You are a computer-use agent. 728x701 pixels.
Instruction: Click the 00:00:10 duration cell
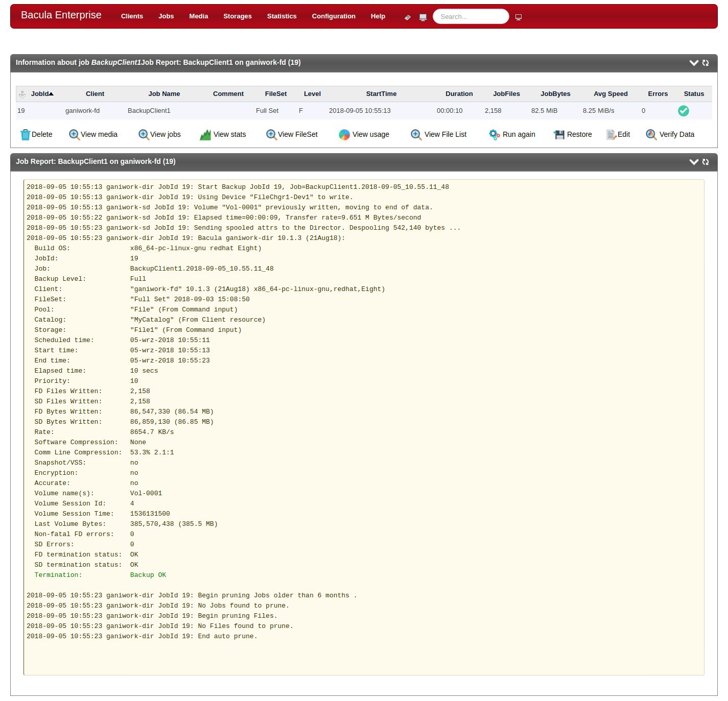(450, 111)
